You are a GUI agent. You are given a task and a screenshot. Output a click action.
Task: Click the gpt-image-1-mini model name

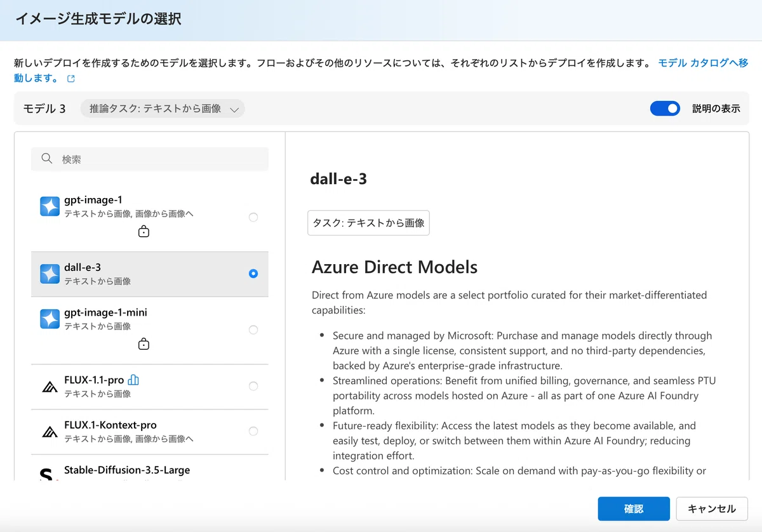point(105,312)
